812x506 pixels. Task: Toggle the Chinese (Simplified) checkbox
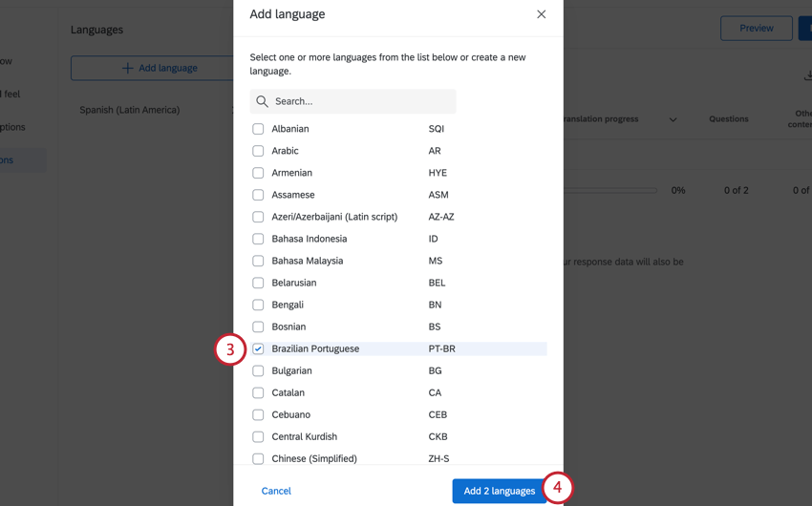click(258, 459)
